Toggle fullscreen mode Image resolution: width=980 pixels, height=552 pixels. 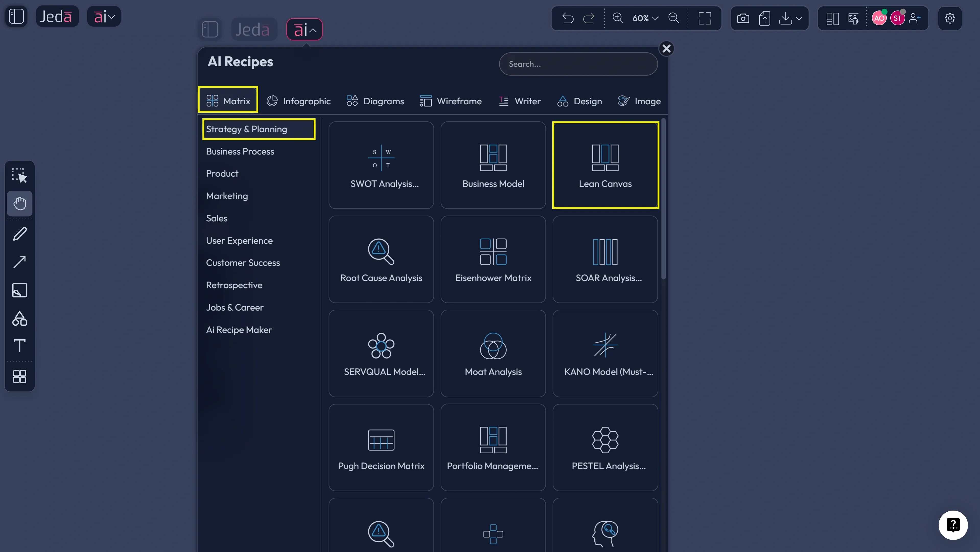click(x=705, y=18)
